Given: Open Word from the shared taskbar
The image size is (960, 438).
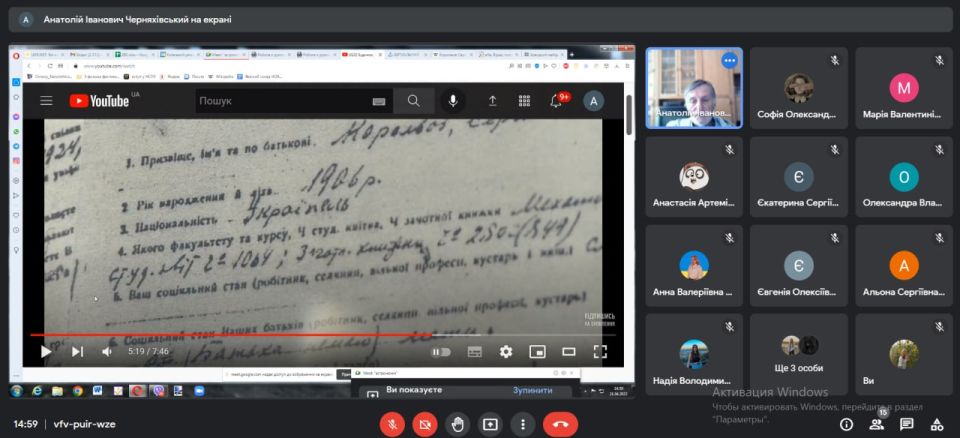Looking at the screenshot, I should coord(97,391).
